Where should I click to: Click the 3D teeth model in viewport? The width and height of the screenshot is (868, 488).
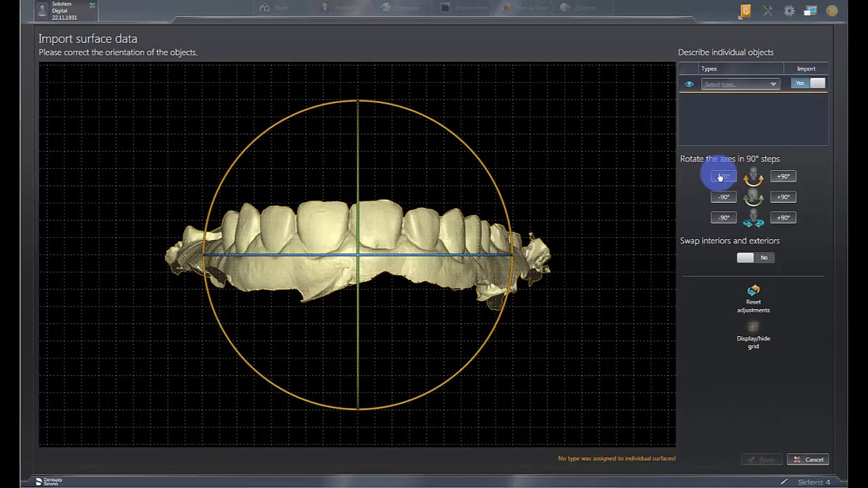click(x=357, y=256)
